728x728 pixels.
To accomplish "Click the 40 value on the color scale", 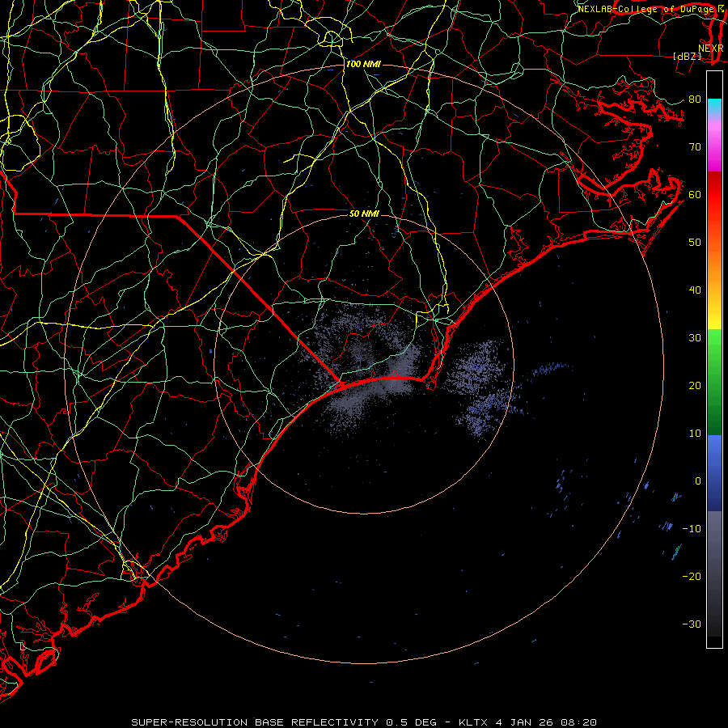I will 695,290.
